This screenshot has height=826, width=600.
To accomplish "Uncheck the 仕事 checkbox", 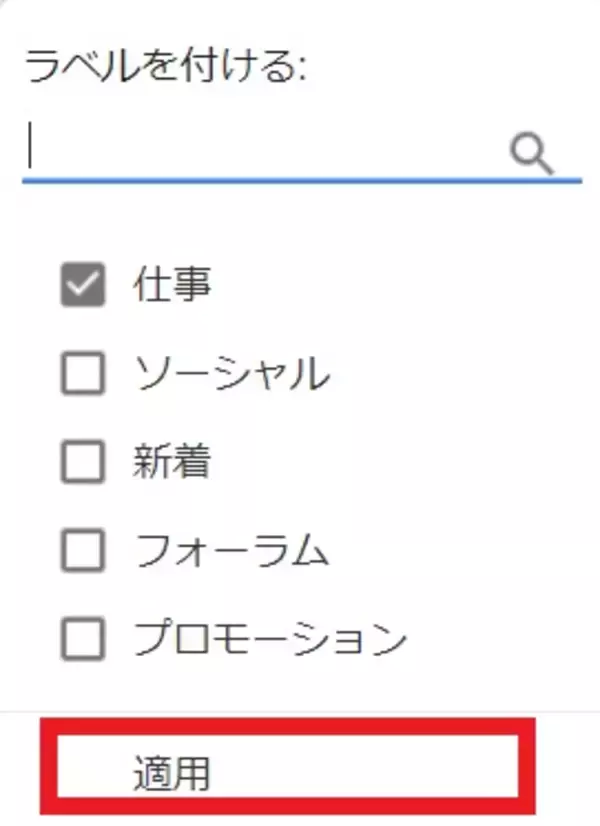I will pyautogui.click(x=83, y=286).
